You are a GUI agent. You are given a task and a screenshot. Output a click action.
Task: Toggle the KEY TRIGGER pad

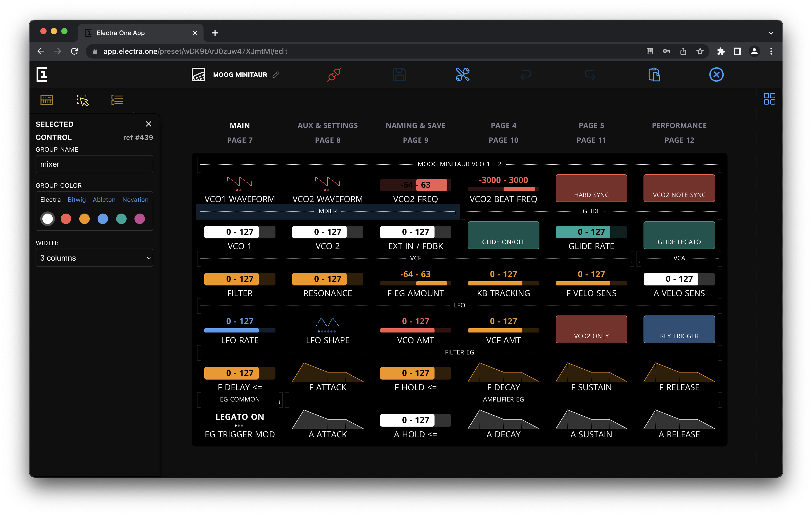click(x=679, y=329)
